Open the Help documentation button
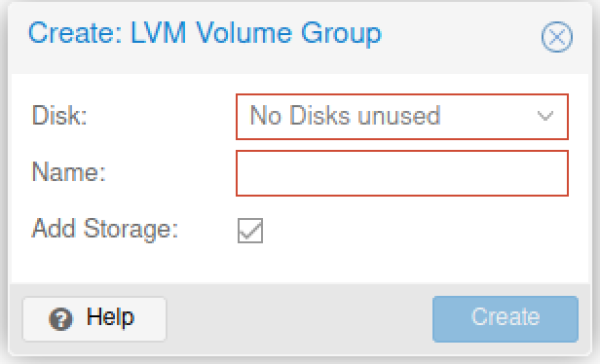 click(x=95, y=319)
